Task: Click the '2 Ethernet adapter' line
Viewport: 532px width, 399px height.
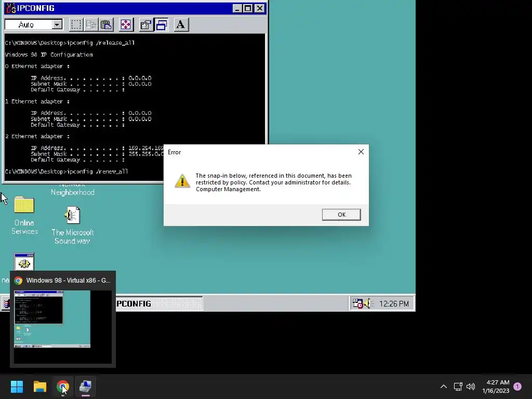Action: pos(37,137)
